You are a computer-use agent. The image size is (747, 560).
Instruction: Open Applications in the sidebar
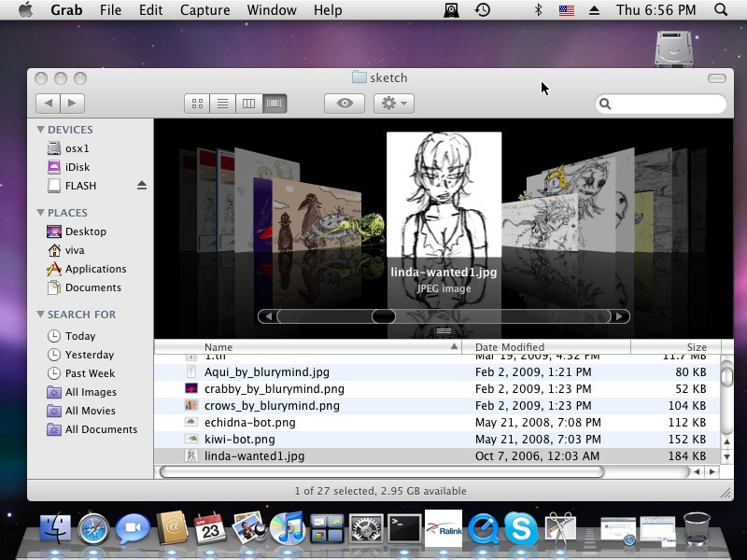(87, 269)
